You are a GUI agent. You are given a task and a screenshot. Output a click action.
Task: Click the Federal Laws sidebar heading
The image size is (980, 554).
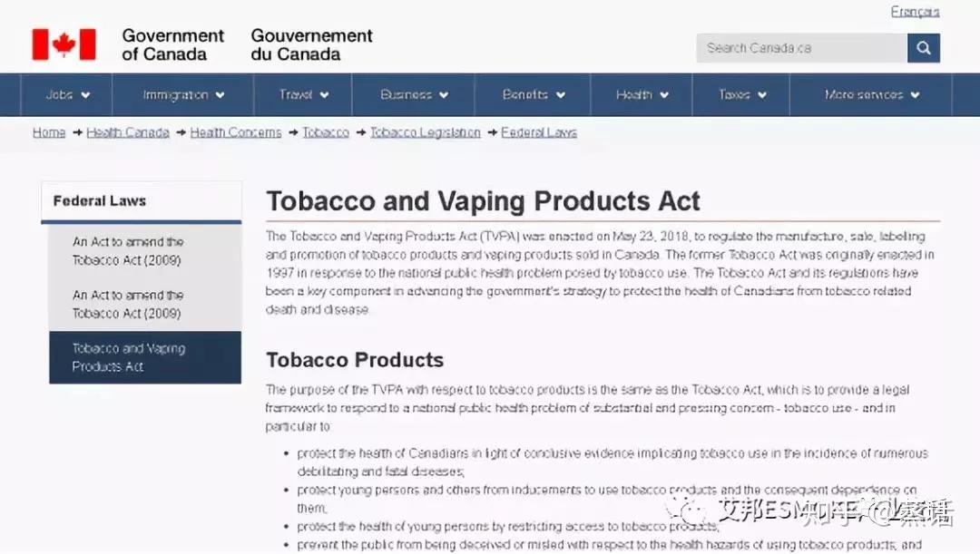[100, 201]
